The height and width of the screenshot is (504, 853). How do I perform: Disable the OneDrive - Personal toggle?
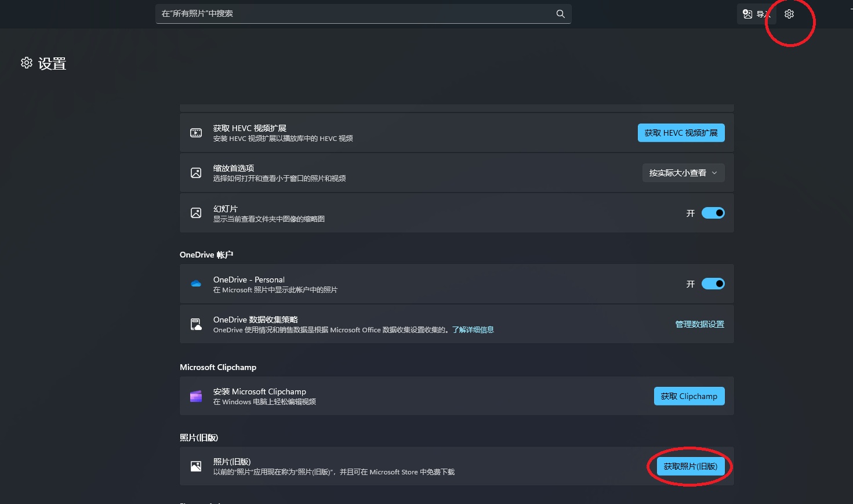[x=713, y=284]
